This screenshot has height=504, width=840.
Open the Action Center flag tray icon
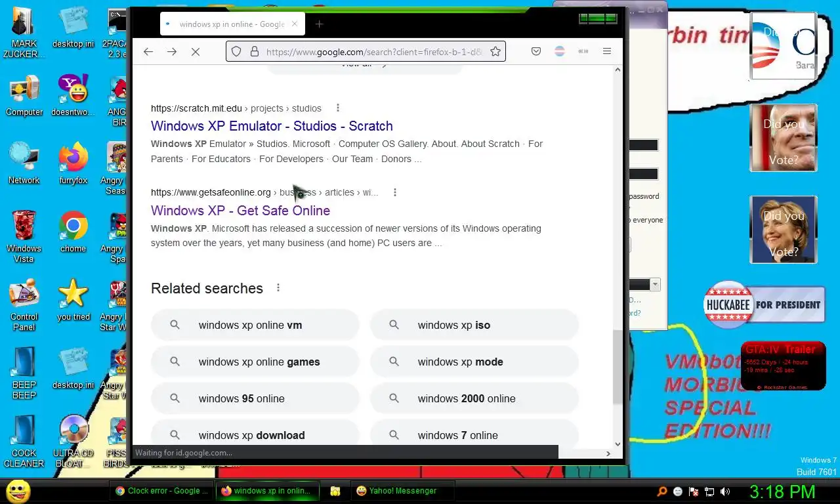694,491
